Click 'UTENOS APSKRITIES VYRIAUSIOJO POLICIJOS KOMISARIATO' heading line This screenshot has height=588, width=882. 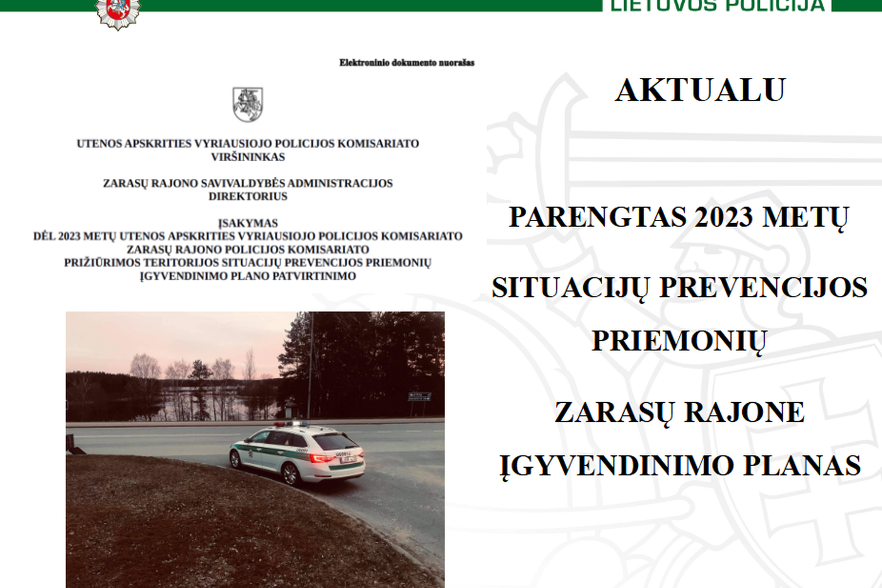click(248, 144)
